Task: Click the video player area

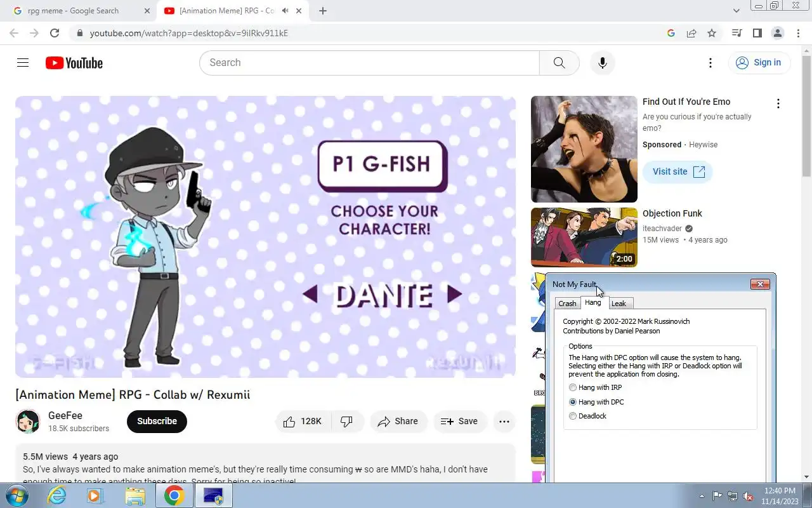Action: pyautogui.click(x=265, y=237)
